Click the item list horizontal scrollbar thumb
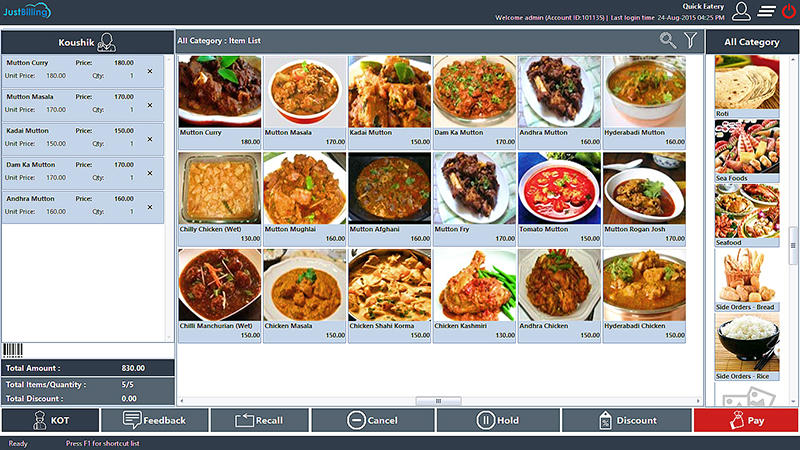Screen dimensions: 800x450 point(438,401)
